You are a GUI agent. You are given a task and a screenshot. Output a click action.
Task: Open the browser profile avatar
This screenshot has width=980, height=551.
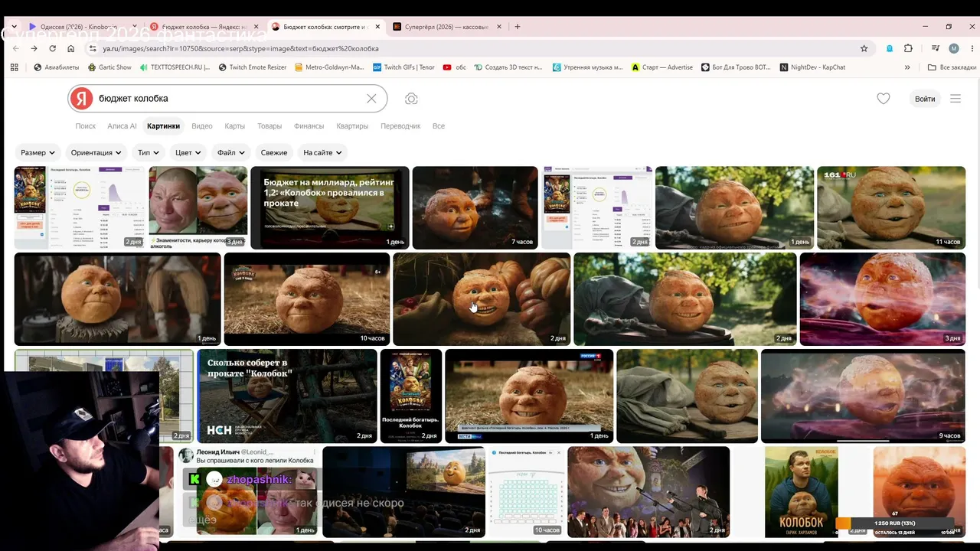click(x=954, y=48)
